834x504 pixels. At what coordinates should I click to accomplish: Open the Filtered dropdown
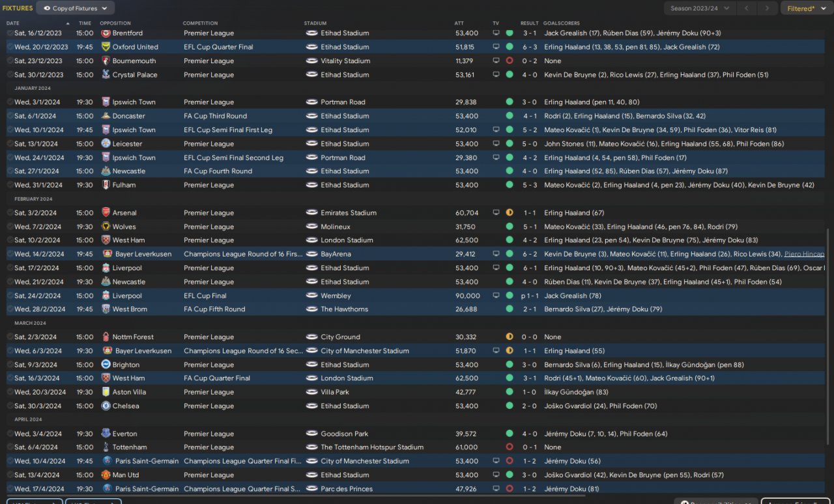coord(805,8)
